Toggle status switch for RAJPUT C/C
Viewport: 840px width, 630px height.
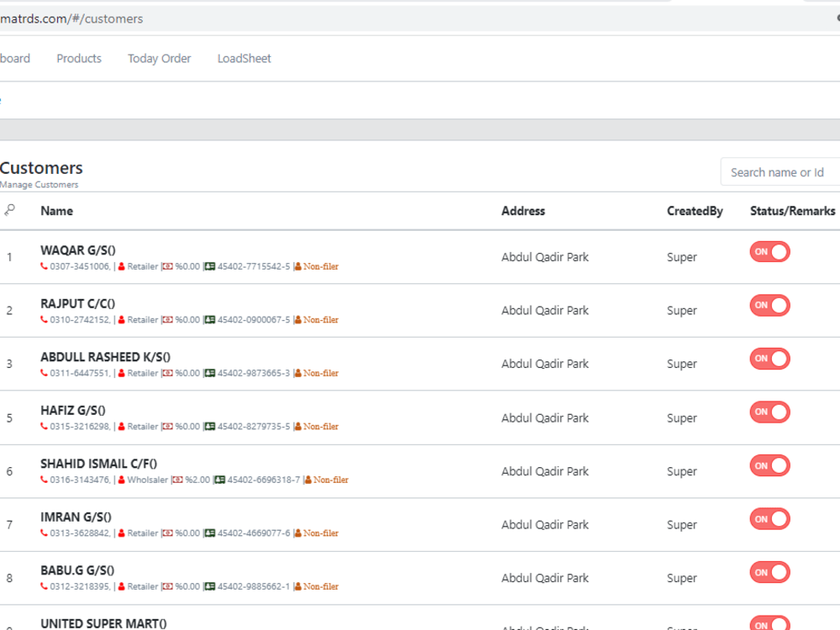(769, 306)
